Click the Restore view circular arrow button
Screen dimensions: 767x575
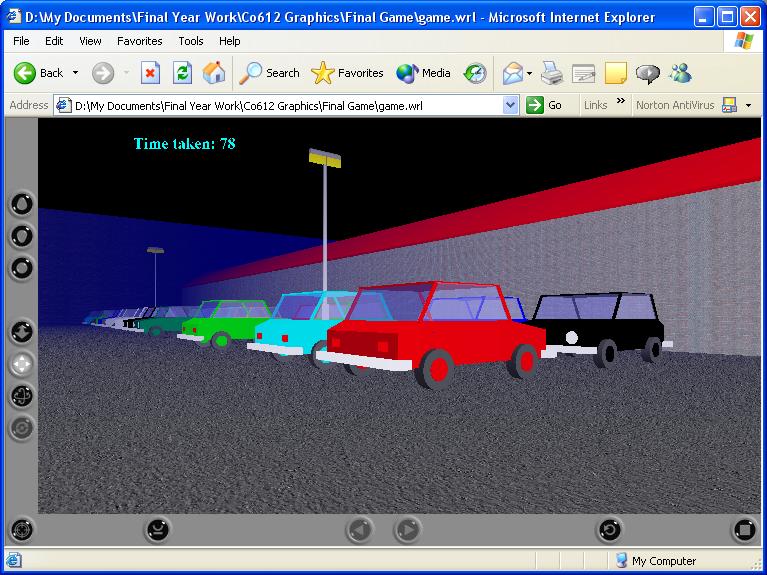[609, 529]
